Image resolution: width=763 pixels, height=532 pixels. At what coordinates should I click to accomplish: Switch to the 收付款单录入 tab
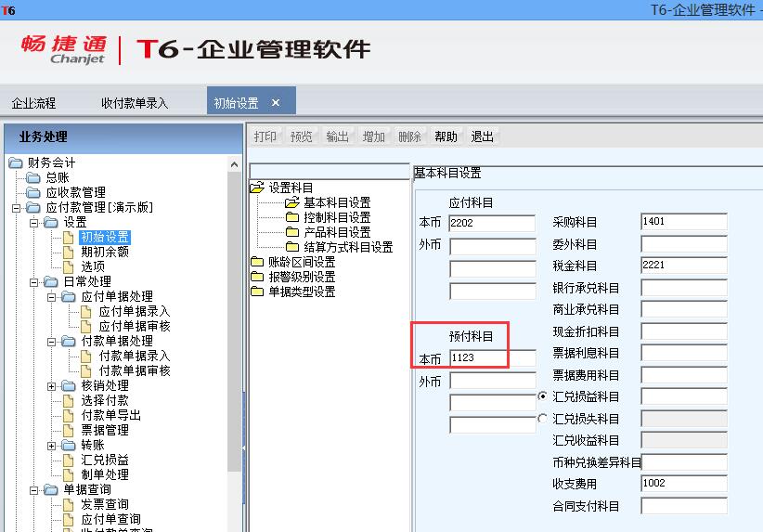click(x=135, y=103)
